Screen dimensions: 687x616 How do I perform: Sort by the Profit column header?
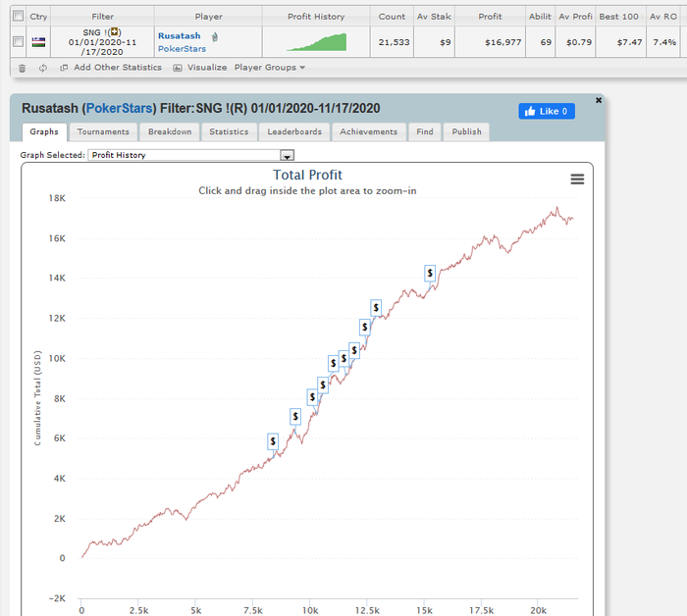point(490,17)
